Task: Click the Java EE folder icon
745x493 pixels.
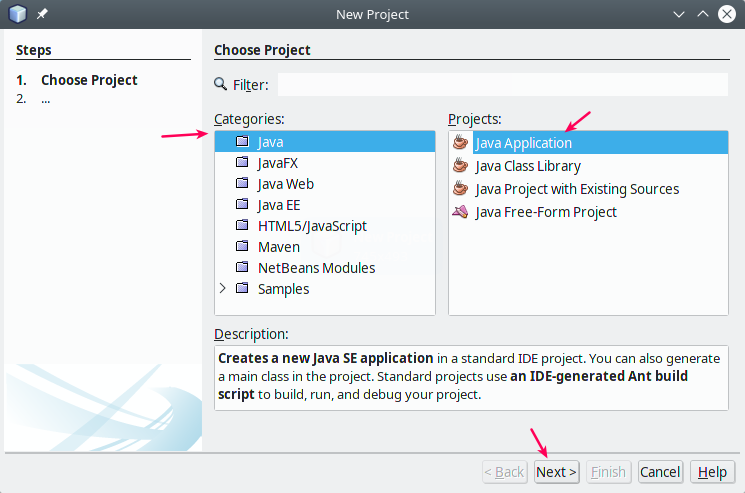Action: [242, 204]
